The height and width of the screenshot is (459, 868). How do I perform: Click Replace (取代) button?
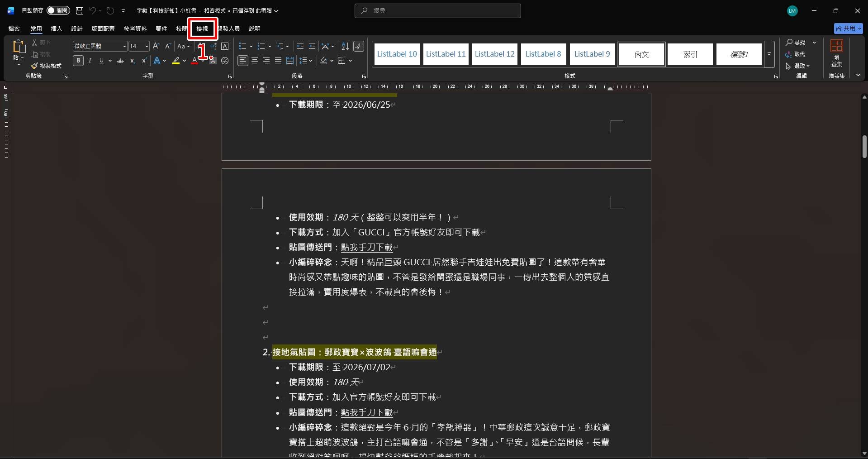coord(796,54)
